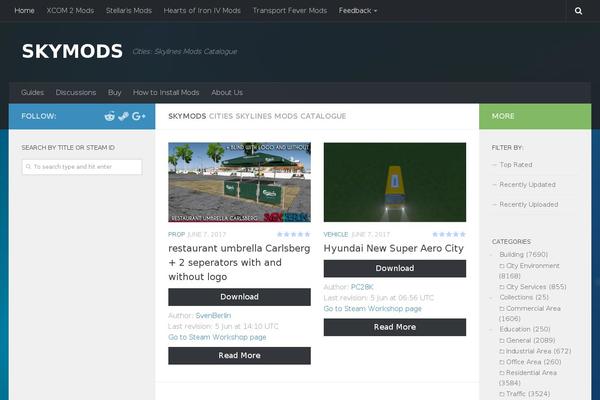Open the About Us page
This screenshot has width=600, height=400.
click(227, 93)
